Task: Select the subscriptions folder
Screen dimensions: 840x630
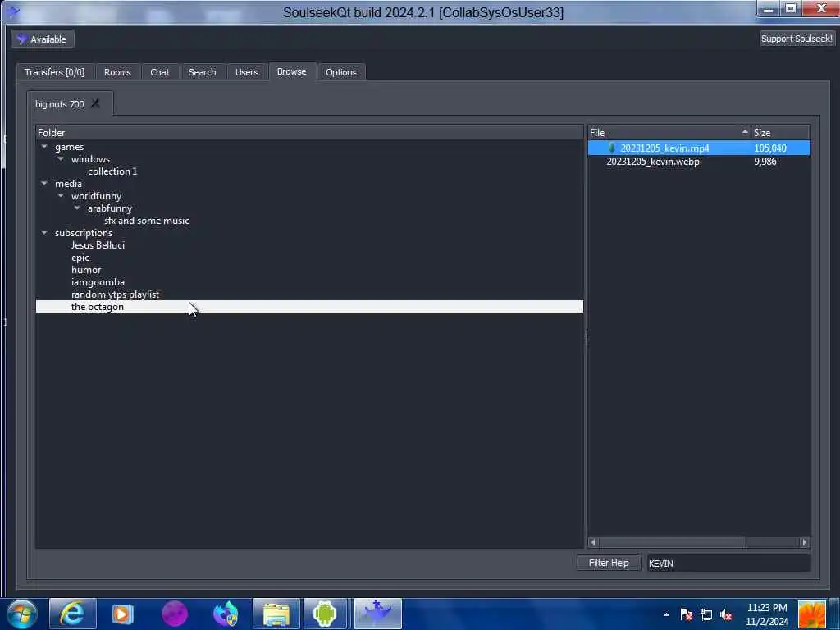Action: tap(84, 233)
